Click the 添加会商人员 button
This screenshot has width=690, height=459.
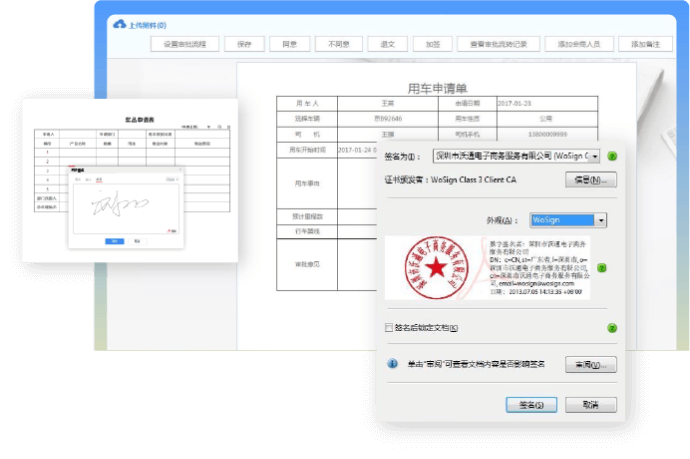[x=578, y=44]
